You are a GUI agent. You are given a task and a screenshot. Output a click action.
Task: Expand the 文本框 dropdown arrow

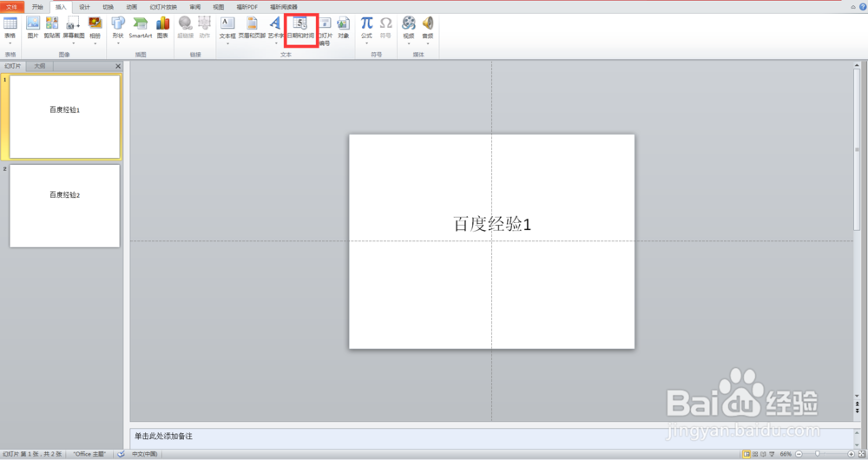(227, 43)
